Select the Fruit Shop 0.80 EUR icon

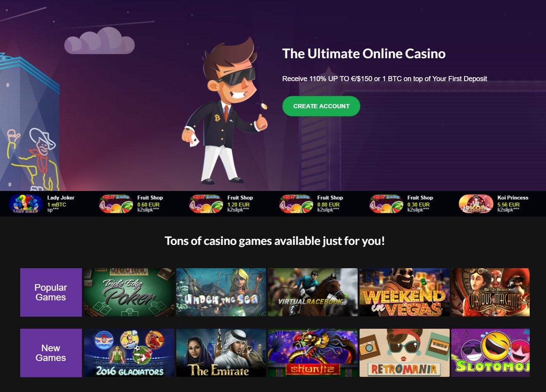[296, 204]
